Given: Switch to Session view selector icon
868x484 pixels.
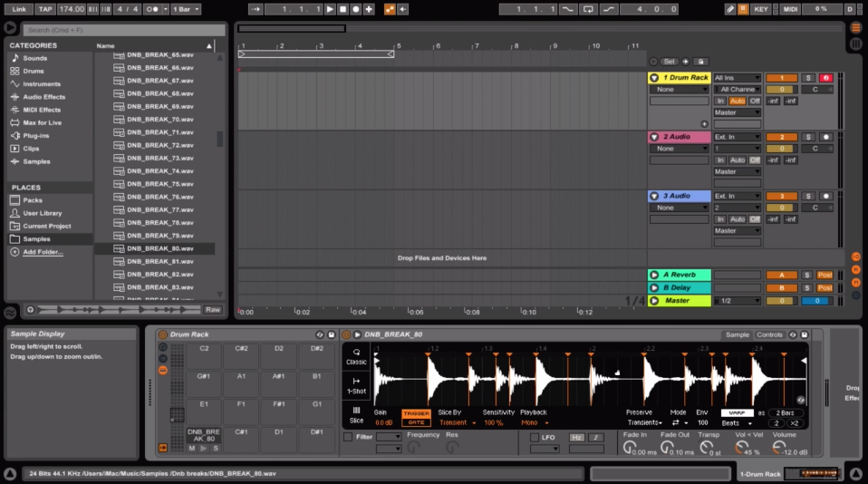Looking at the screenshot, I should (856, 44).
